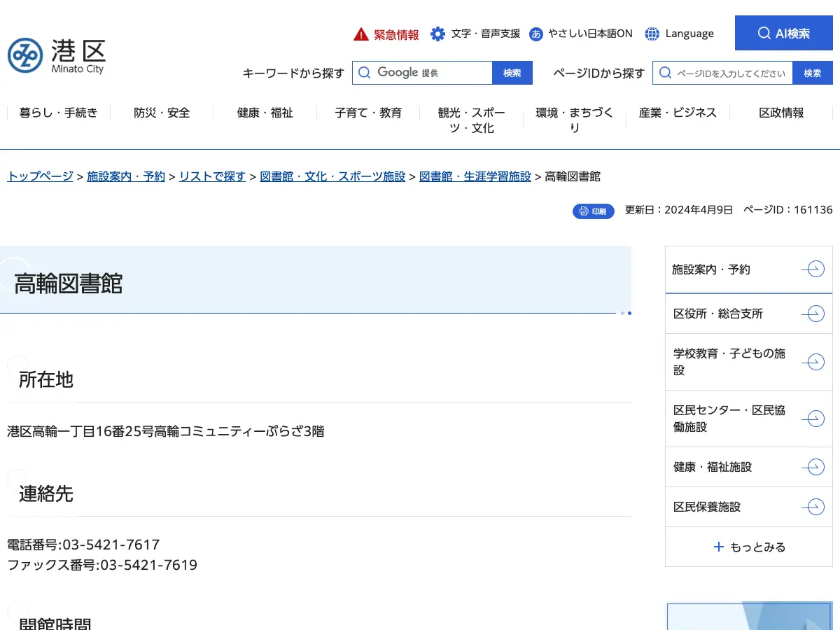Click the 更新日:2024年4月9日 text
840x630 pixels.
pos(679,210)
